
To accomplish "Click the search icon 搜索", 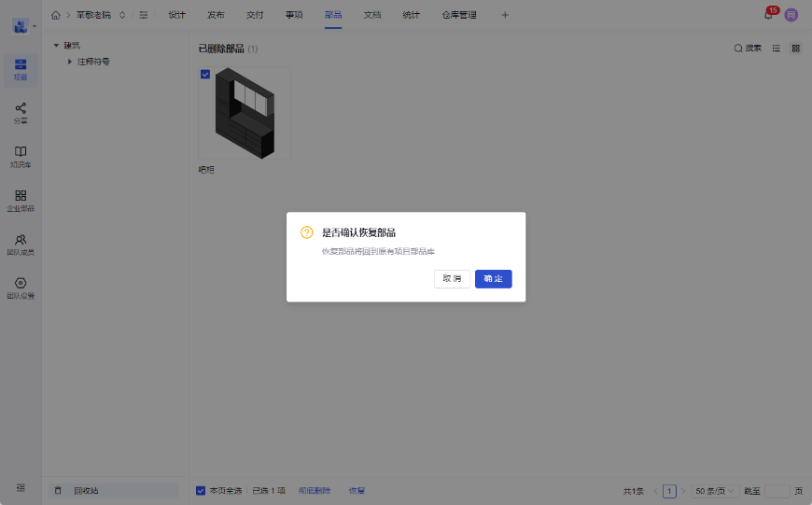I will pyautogui.click(x=748, y=49).
